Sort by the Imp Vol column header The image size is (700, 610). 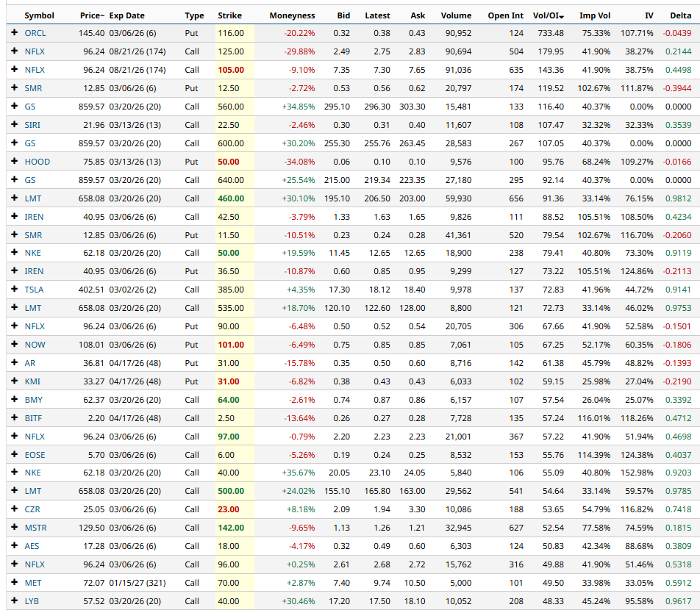(x=595, y=15)
